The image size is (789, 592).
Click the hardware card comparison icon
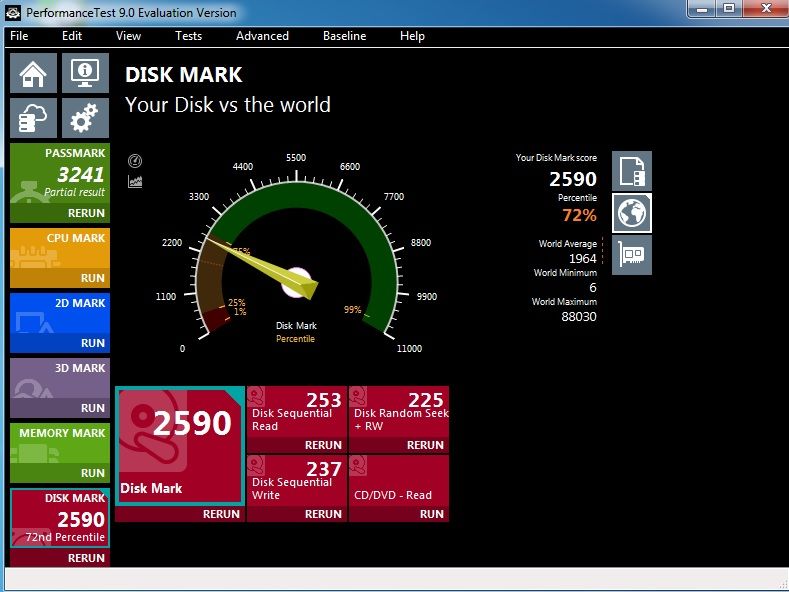[x=632, y=255]
